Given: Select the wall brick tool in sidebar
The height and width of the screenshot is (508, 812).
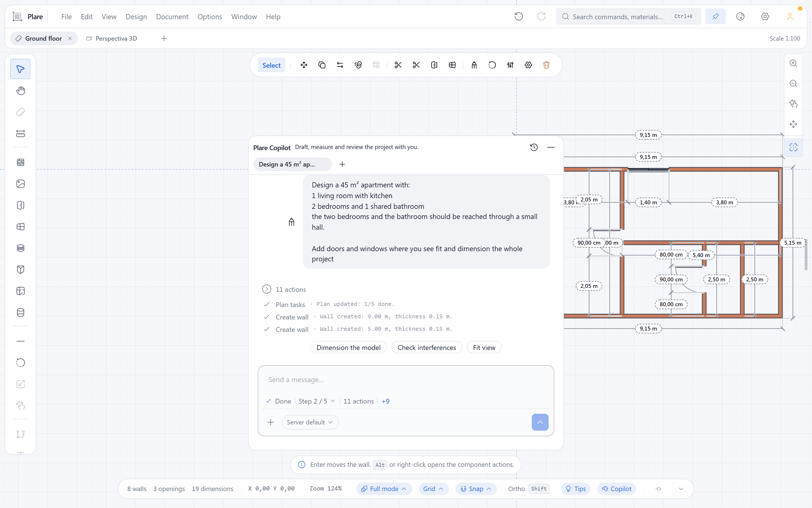Looking at the screenshot, I should coord(21,162).
